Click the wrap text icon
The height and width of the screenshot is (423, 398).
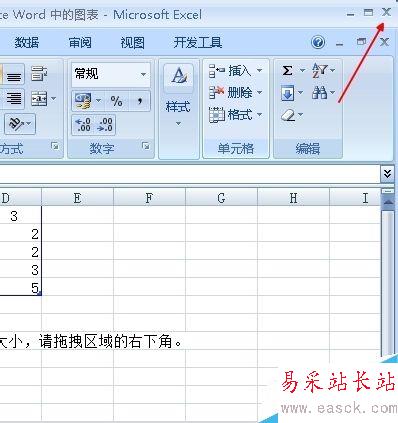pos(39,74)
